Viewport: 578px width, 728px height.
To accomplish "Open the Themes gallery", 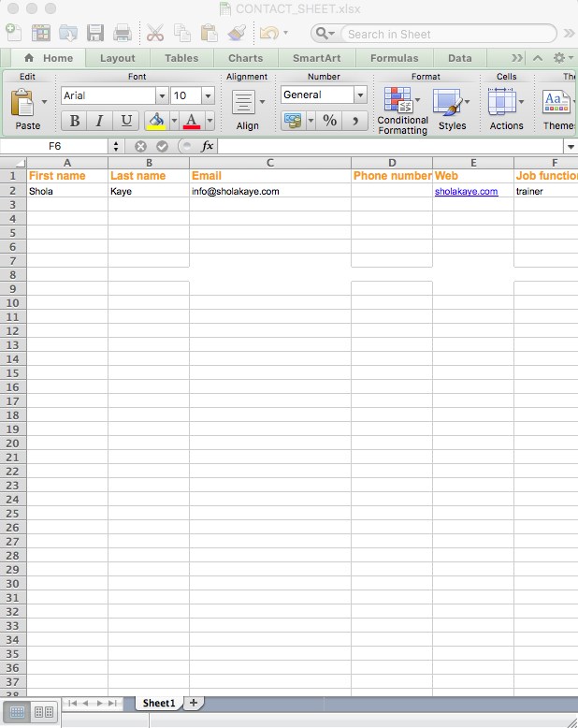I will click(x=559, y=109).
